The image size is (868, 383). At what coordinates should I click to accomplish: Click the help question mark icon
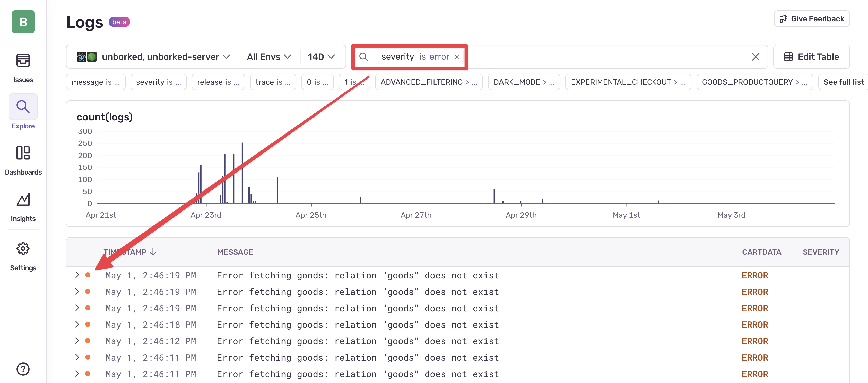[x=23, y=369]
